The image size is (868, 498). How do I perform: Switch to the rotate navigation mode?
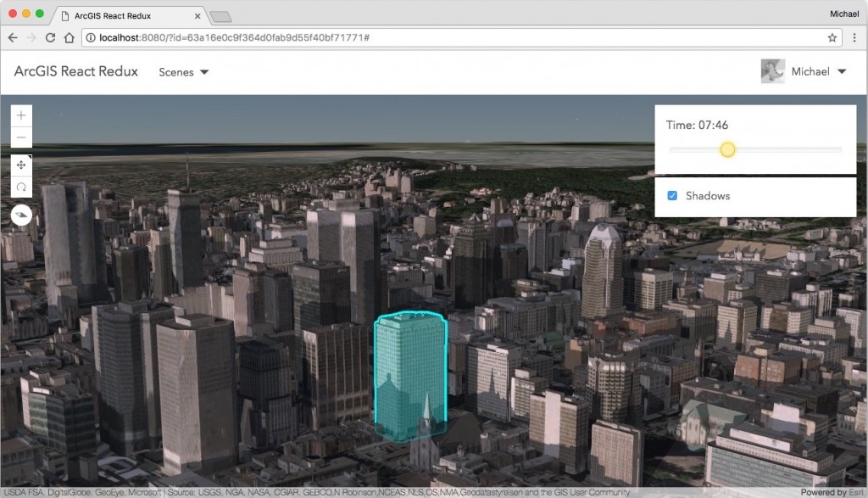pyautogui.click(x=21, y=187)
